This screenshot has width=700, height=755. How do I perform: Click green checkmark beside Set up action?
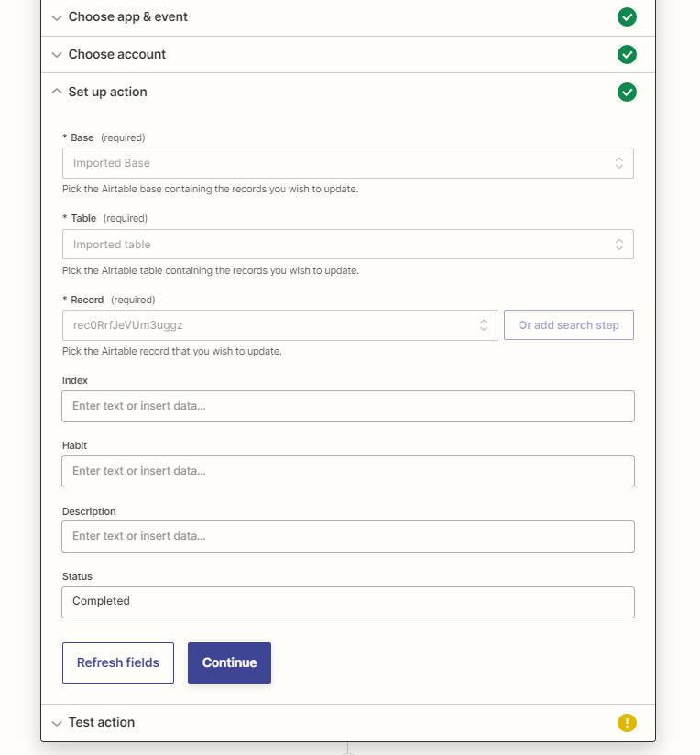coord(627,92)
